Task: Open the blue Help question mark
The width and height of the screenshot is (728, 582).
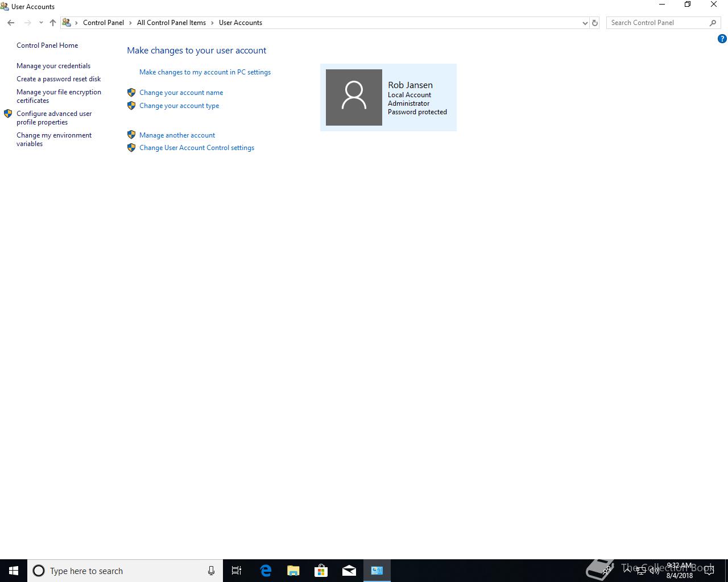Action: coord(722,39)
